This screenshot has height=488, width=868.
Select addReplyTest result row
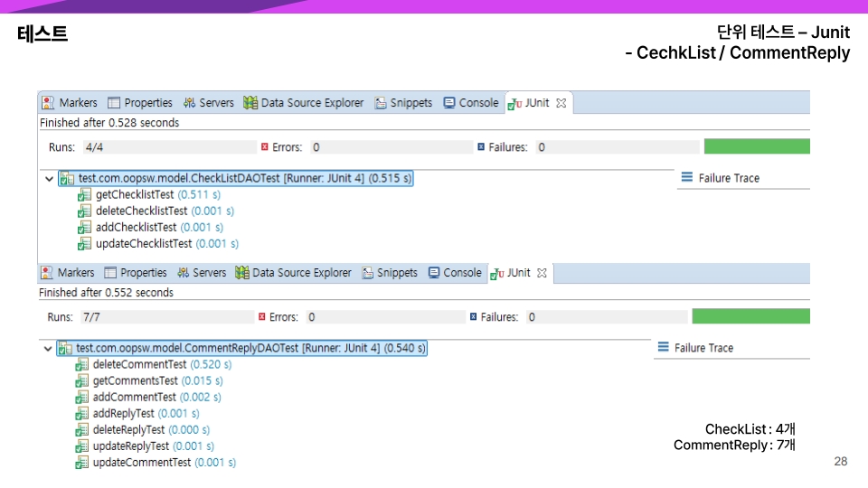(137, 413)
